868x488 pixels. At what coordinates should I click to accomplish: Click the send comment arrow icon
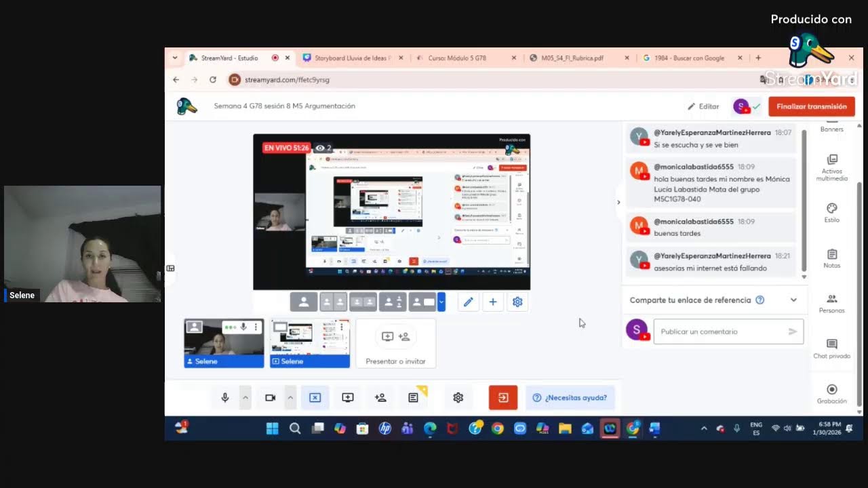[x=793, y=331]
